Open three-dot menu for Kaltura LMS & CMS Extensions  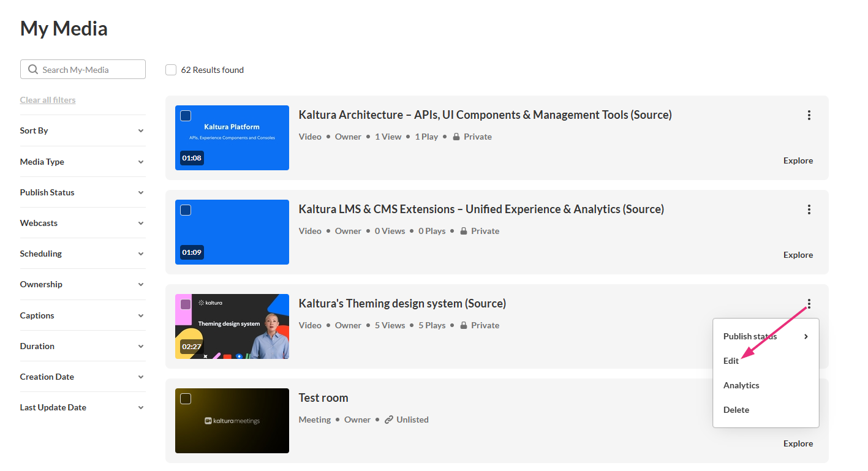pos(809,209)
